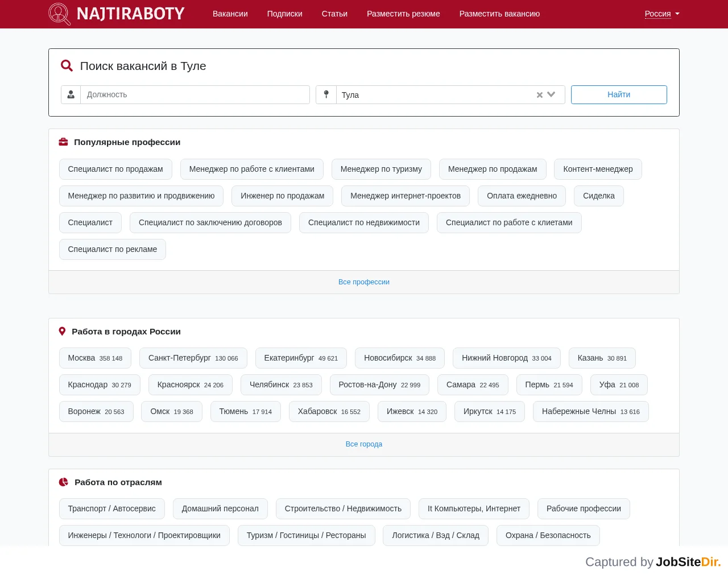This screenshot has height=579, width=728.
Task: Open the Все профессии link
Action: point(364,282)
